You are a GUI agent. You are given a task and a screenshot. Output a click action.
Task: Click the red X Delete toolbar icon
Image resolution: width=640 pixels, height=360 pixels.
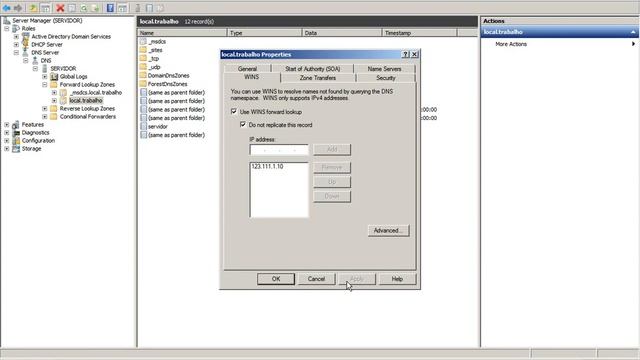[60, 8]
